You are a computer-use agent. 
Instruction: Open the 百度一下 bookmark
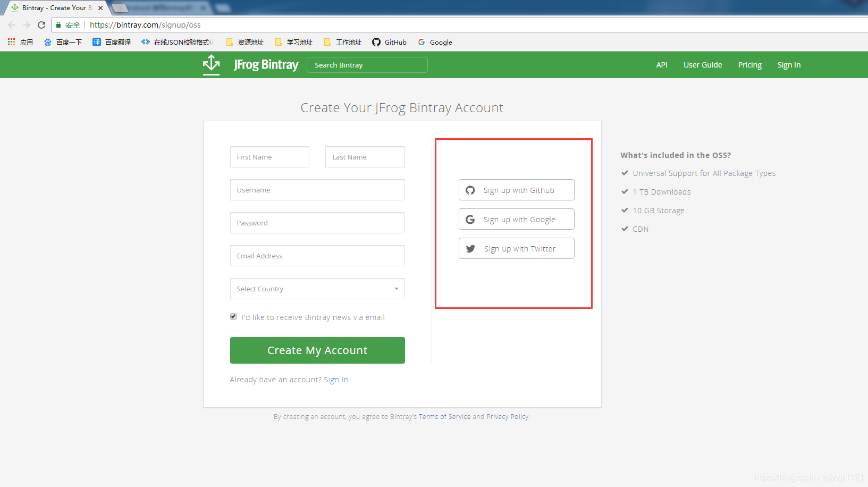pyautogui.click(x=63, y=42)
